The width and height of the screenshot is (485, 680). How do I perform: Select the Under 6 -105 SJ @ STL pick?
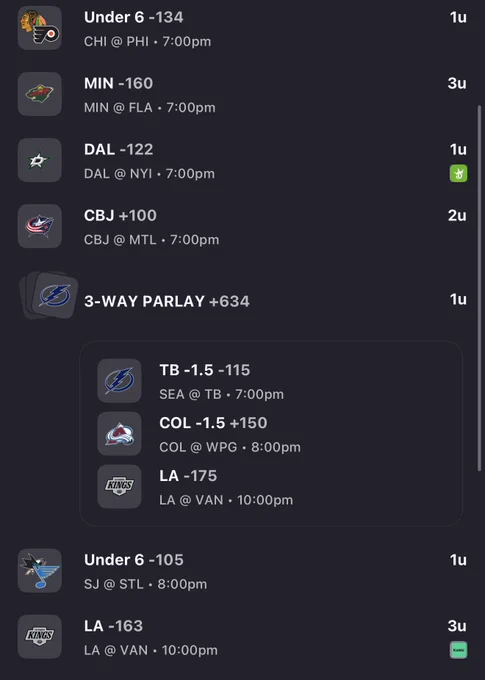(x=242, y=571)
